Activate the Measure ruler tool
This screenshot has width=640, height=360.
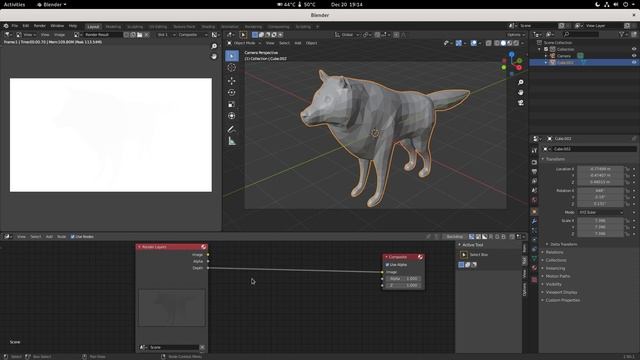[x=232, y=142]
